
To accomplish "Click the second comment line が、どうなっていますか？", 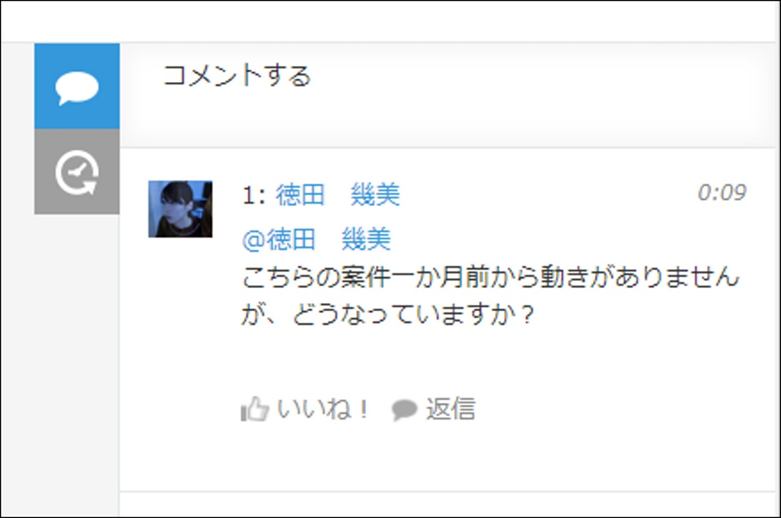I will [x=388, y=315].
